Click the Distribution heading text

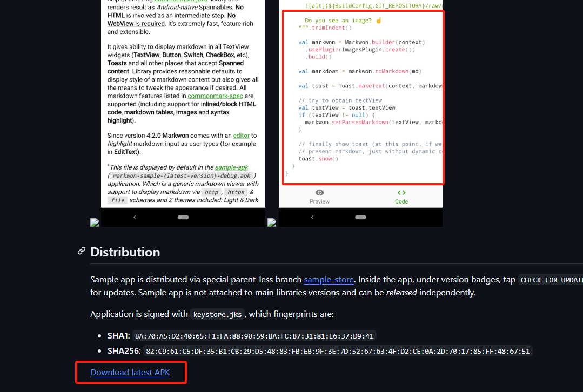pyautogui.click(x=125, y=252)
